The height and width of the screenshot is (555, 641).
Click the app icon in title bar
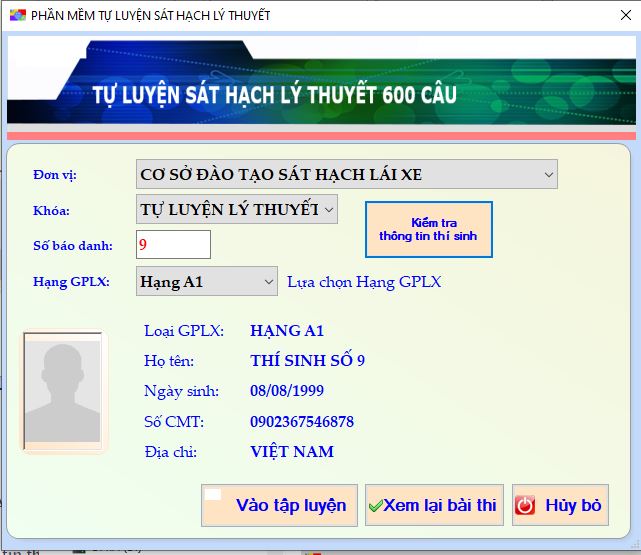point(18,16)
